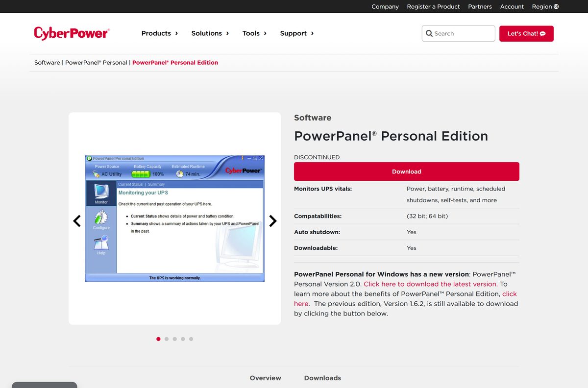Click the Let's Chat! button
Viewport: 588px width, 388px height.
(x=526, y=33)
